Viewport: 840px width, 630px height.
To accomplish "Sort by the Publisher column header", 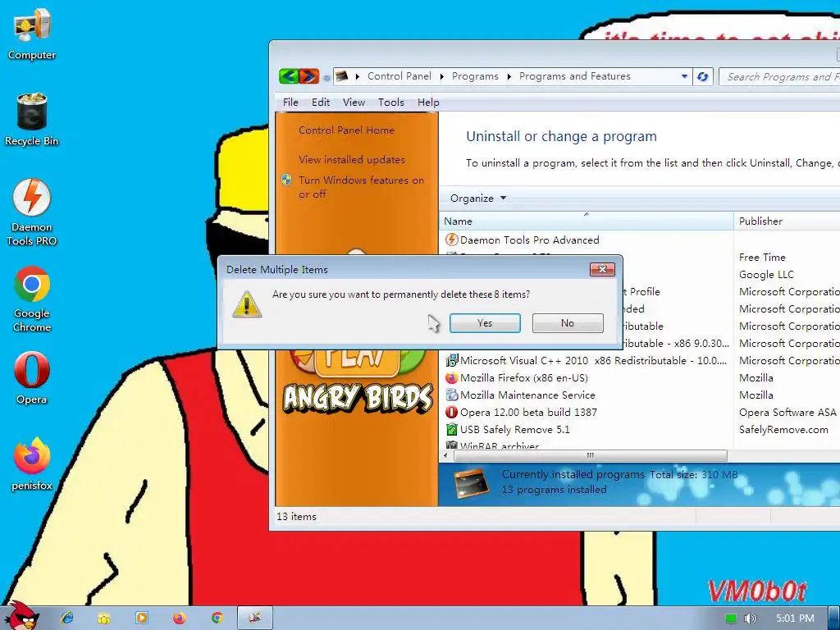I will tap(787, 221).
